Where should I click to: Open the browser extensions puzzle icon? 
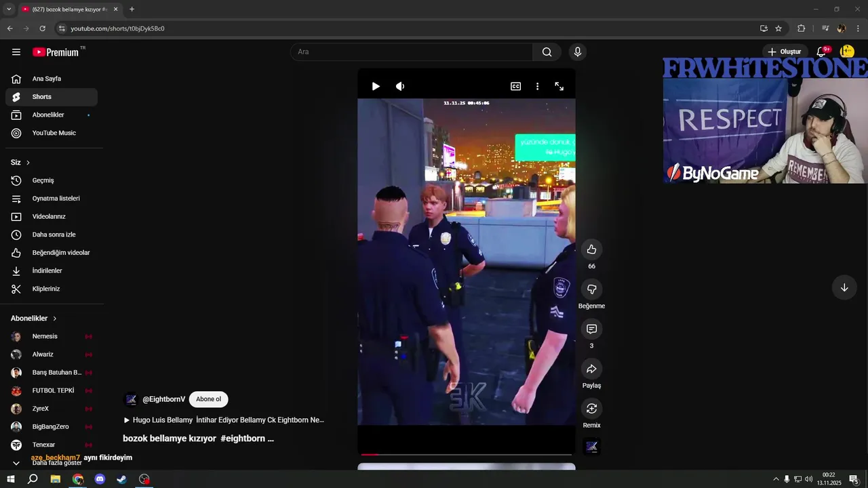pyautogui.click(x=802, y=28)
